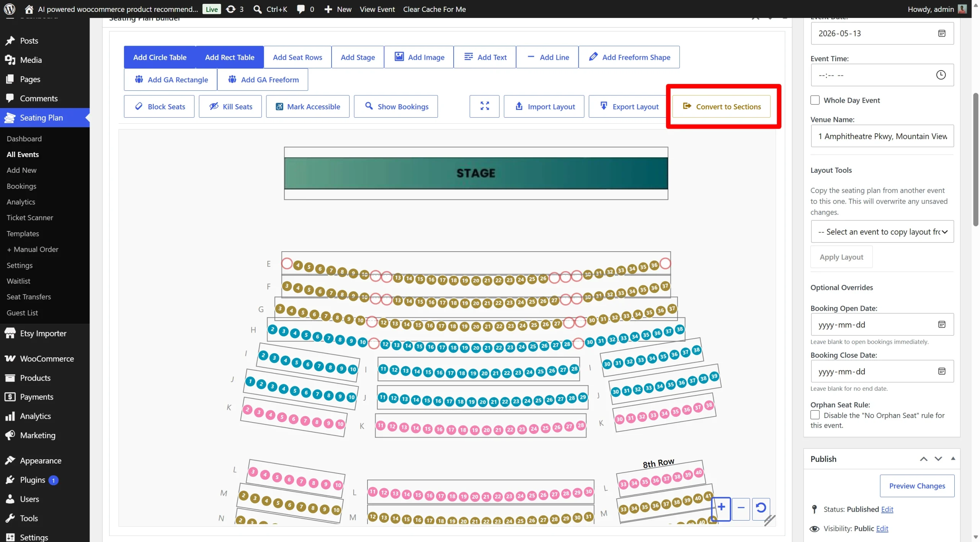Open the Event Date calendar picker icon
This screenshot has width=980, height=542.
[x=942, y=33]
